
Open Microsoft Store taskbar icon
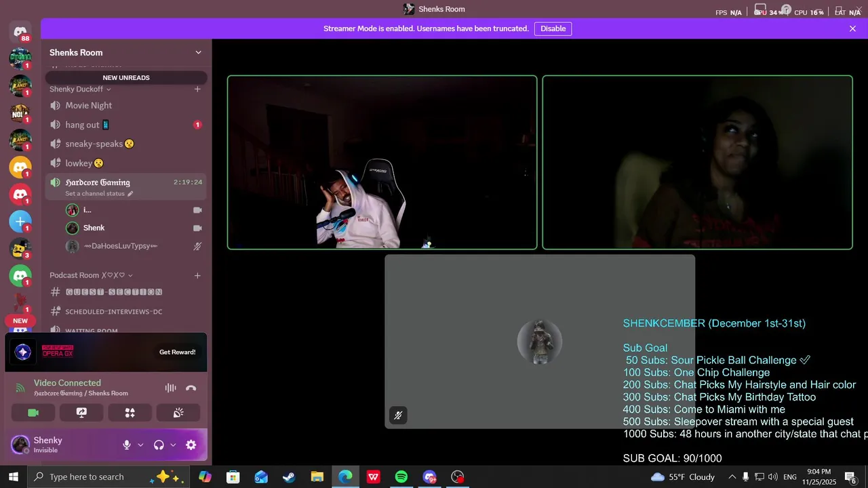click(233, 477)
